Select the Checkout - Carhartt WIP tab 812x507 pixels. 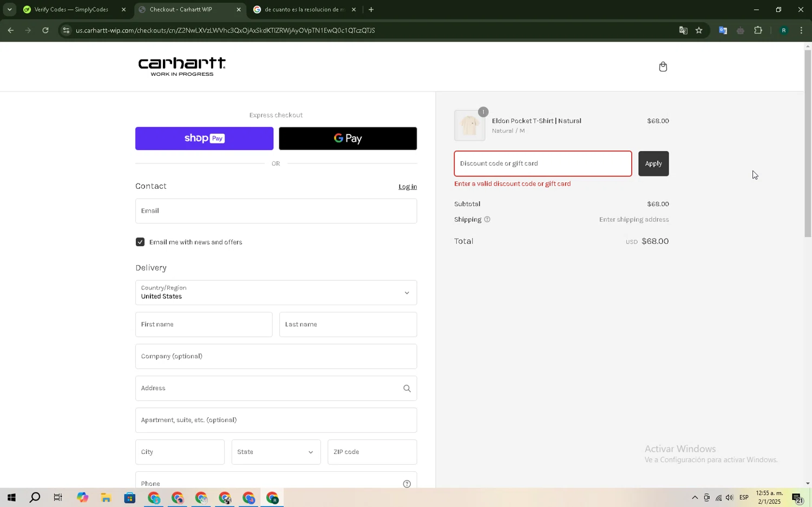[189, 9]
